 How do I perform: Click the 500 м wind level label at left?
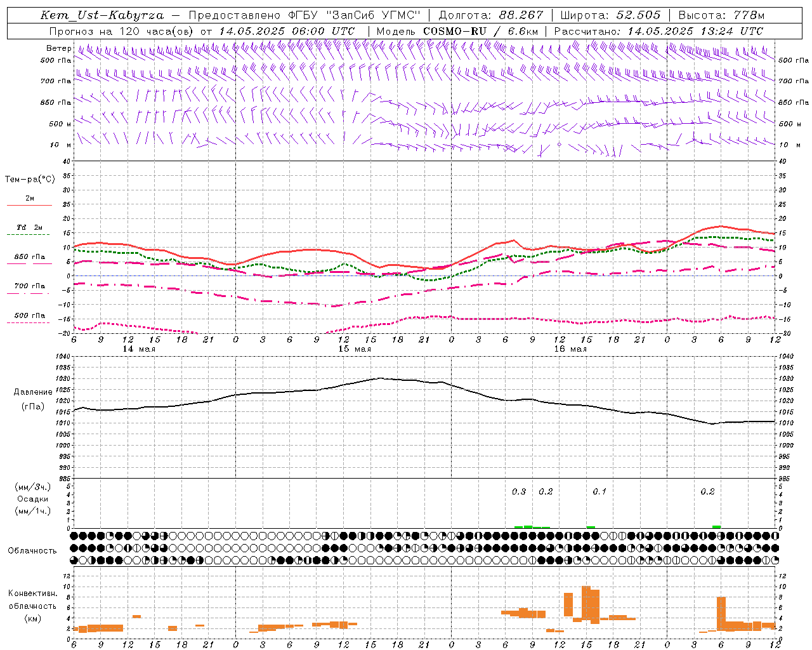pos(60,124)
